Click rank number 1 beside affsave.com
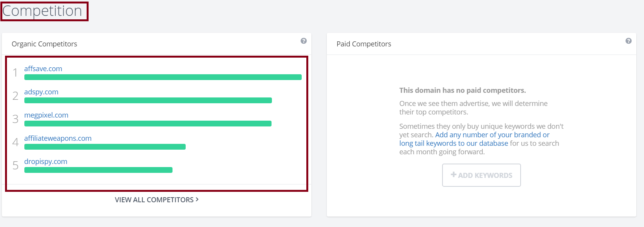The height and width of the screenshot is (227, 644). 15,73
